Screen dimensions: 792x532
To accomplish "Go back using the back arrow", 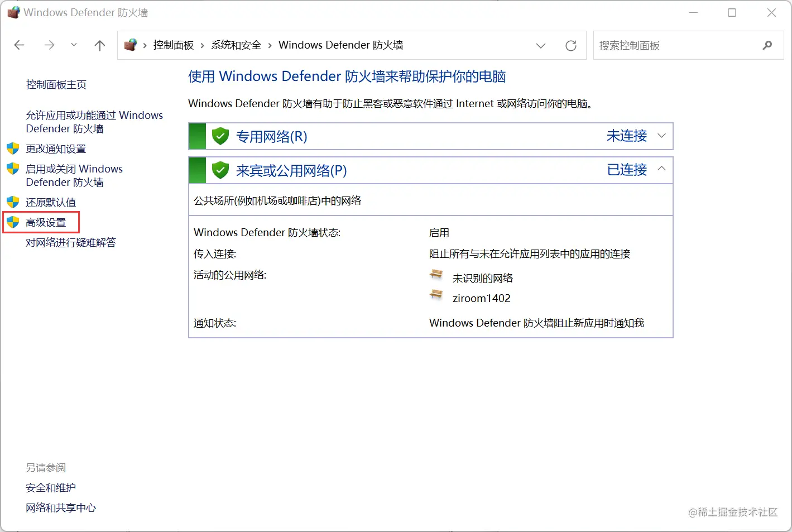I will point(20,45).
